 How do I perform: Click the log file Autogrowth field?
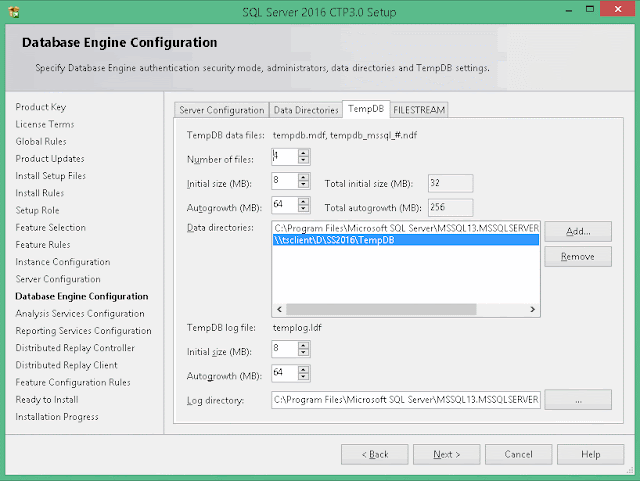(x=284, y=374)
